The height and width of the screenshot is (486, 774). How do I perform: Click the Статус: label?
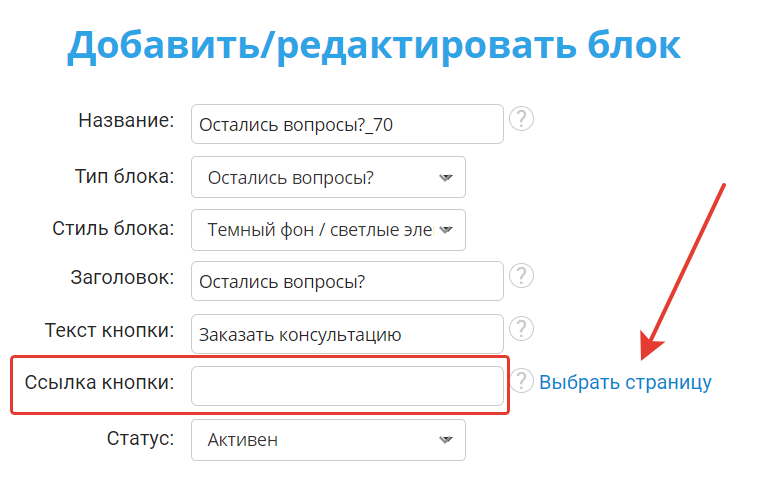pos(140,437)
